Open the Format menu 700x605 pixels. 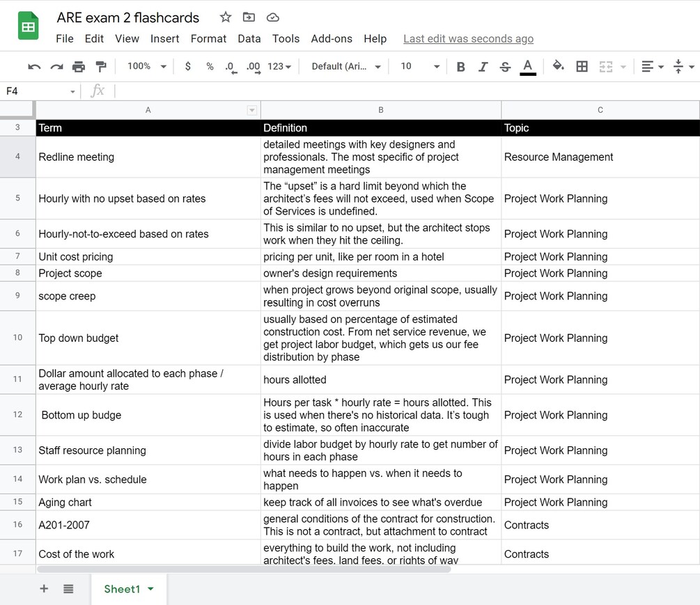[208, 39]
